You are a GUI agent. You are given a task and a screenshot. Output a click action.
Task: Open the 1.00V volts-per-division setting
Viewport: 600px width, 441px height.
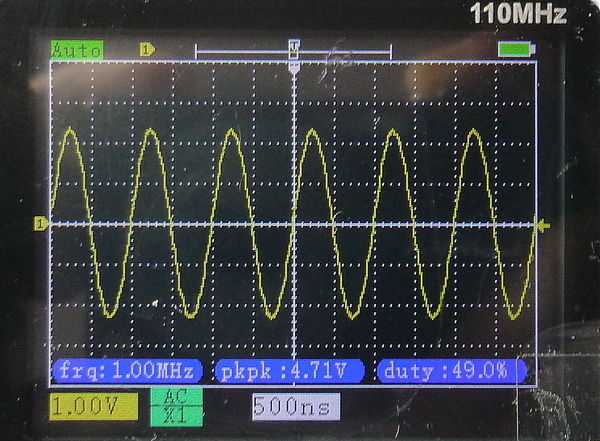coord(94,407)
